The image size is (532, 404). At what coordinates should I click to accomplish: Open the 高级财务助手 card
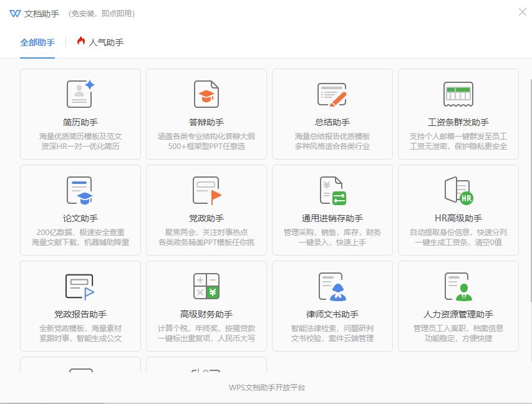206,306
